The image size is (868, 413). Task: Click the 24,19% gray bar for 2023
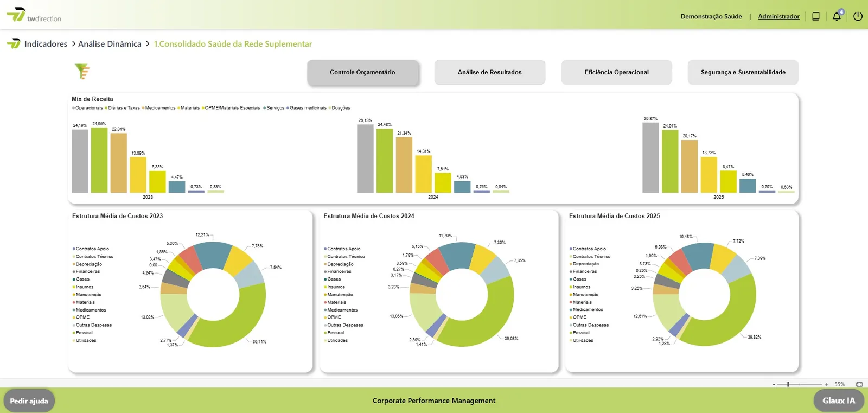pyautogui.click(x=80, y=161)
